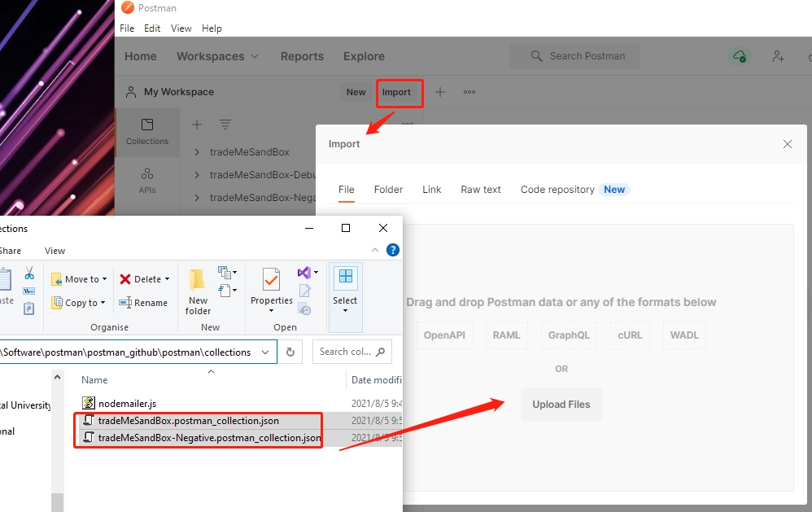Image resolution: width=812 pixels, height=512 pixels.
Task: Close the Import dialog
Action: point(787,144)
